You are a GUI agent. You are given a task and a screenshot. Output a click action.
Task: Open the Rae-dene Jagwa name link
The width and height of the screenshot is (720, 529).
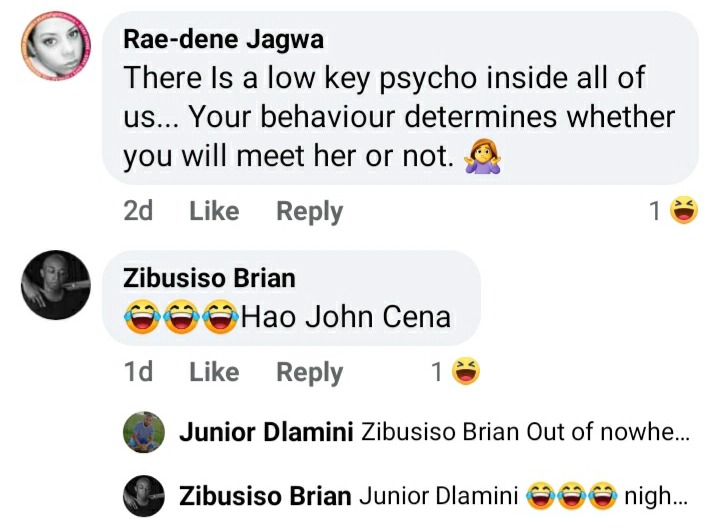(224, 39)
